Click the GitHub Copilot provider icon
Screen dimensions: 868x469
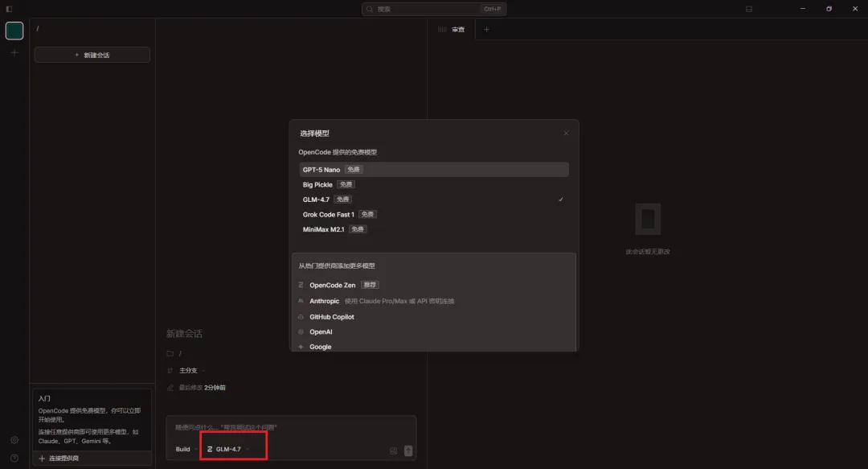pos(301,317)
